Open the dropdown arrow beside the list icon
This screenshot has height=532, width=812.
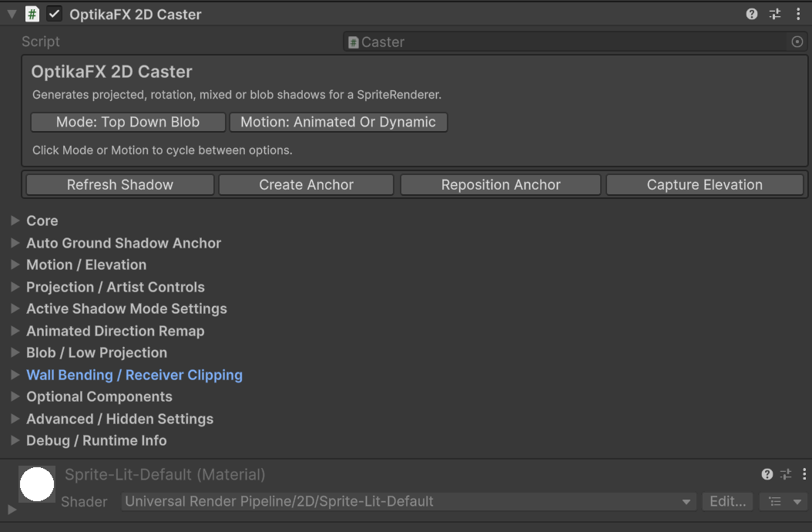point(797,501)
